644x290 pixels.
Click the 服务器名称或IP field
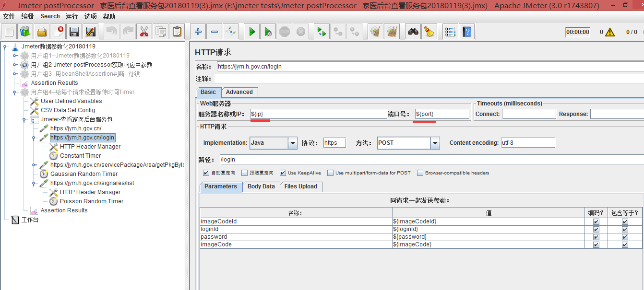point(318,114)
